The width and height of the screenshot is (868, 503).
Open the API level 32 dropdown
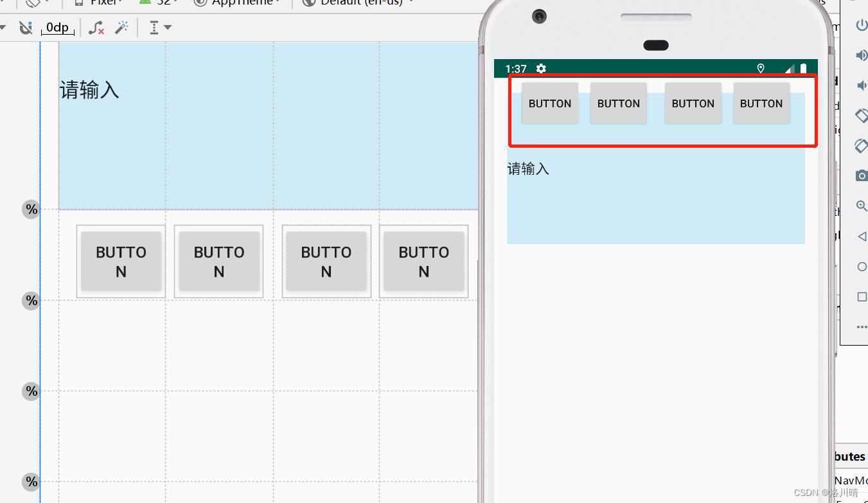159,2
